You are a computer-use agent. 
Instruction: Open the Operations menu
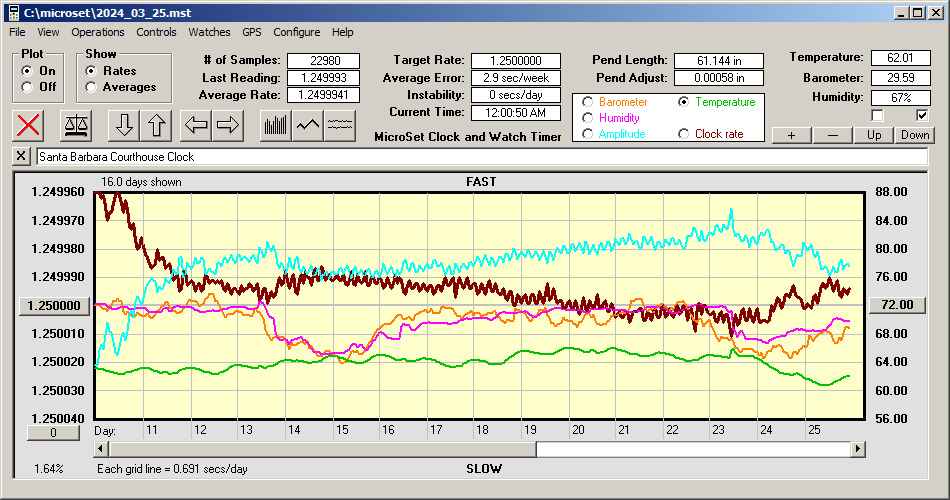click(98, 32)
